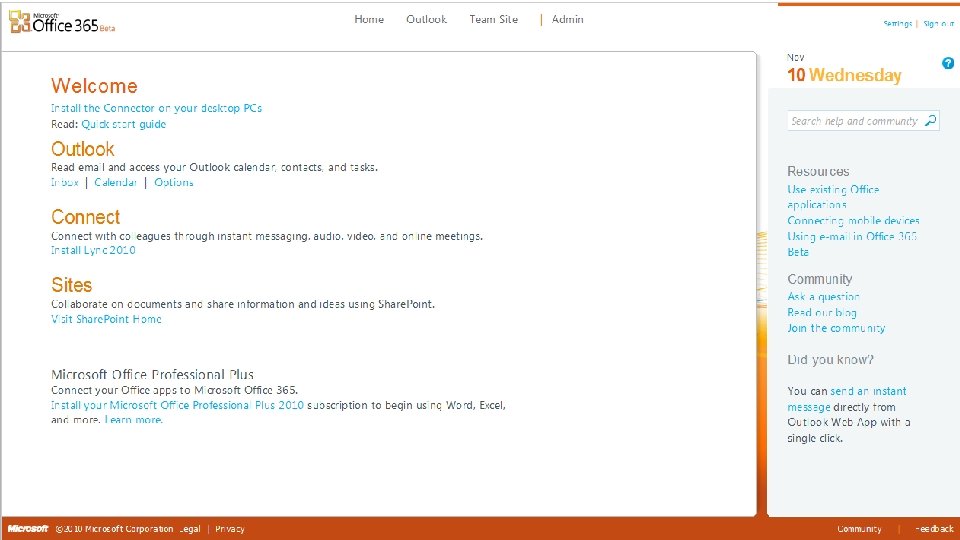Click the Microsoft Office Professional Plus heading

click(x=152, y=374)
